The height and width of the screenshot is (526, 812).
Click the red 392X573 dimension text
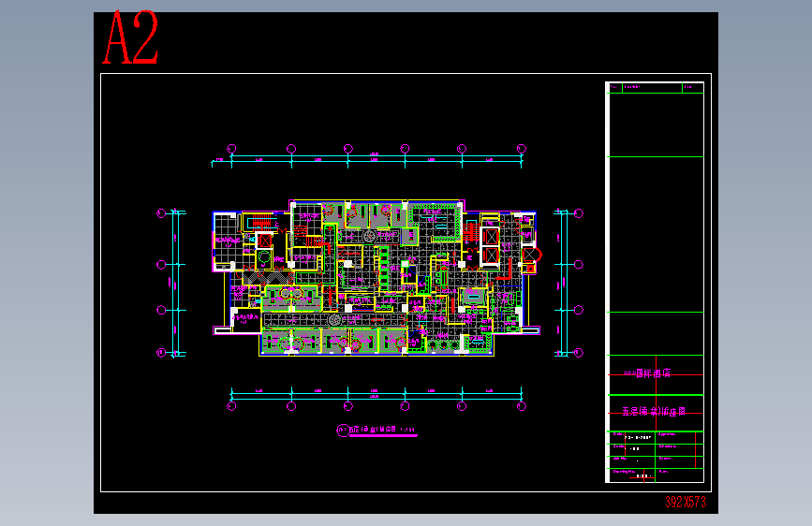(686, 502)
